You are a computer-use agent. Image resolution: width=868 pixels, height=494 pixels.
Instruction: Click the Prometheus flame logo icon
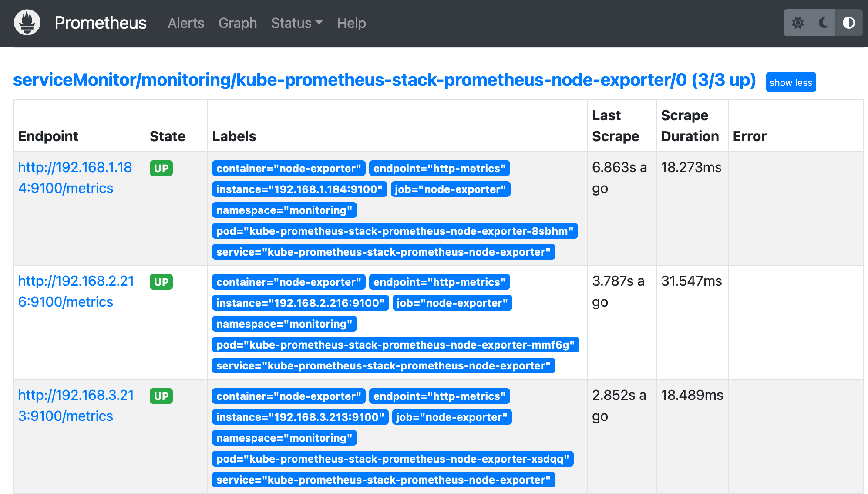click(x=27, y=23)
